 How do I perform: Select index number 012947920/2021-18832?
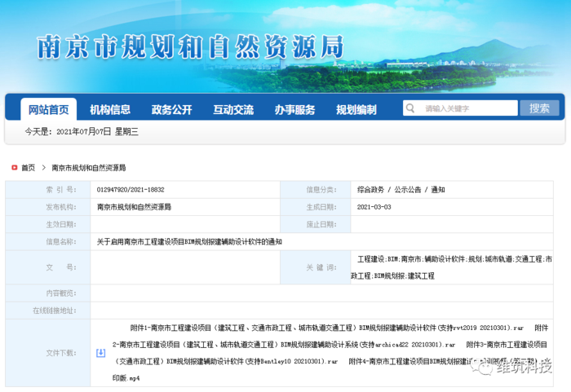131,190
